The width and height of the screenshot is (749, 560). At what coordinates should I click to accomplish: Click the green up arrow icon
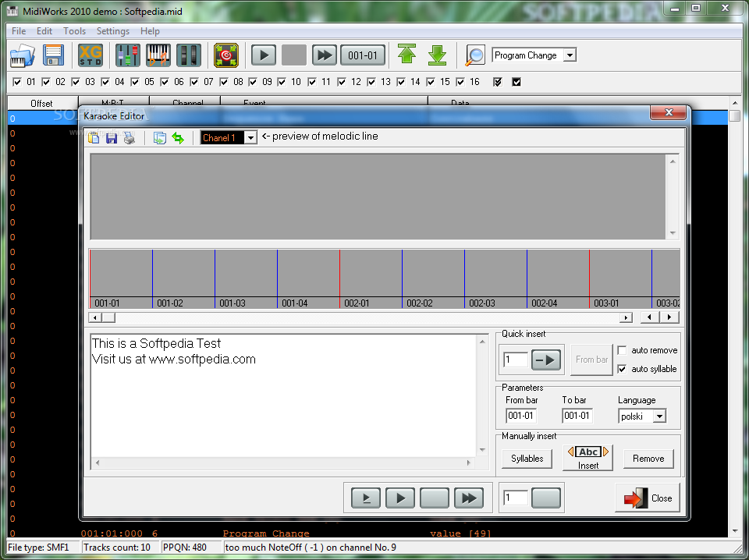click(406, 55)
